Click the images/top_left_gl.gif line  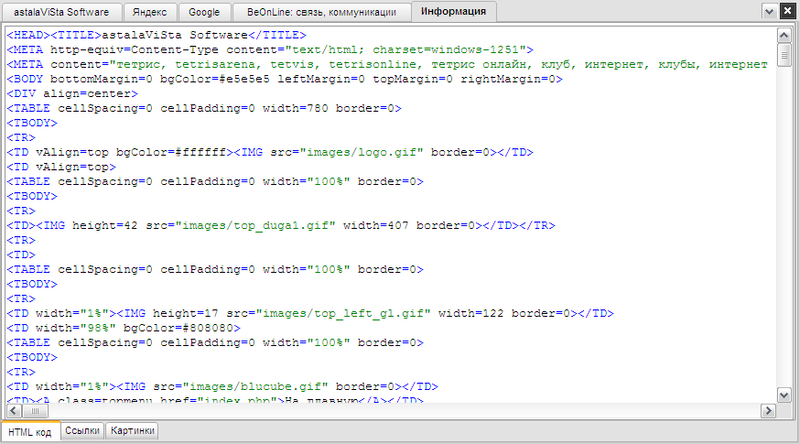pos(310,313)
